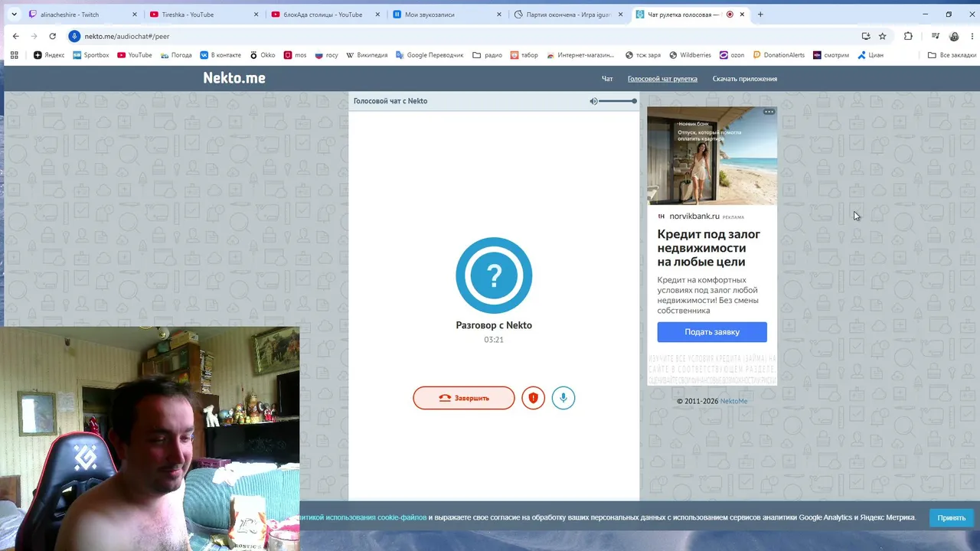Click the Разговор с Nekto label
The height and width of the screenshot is (551, 980).
[494, 325]
